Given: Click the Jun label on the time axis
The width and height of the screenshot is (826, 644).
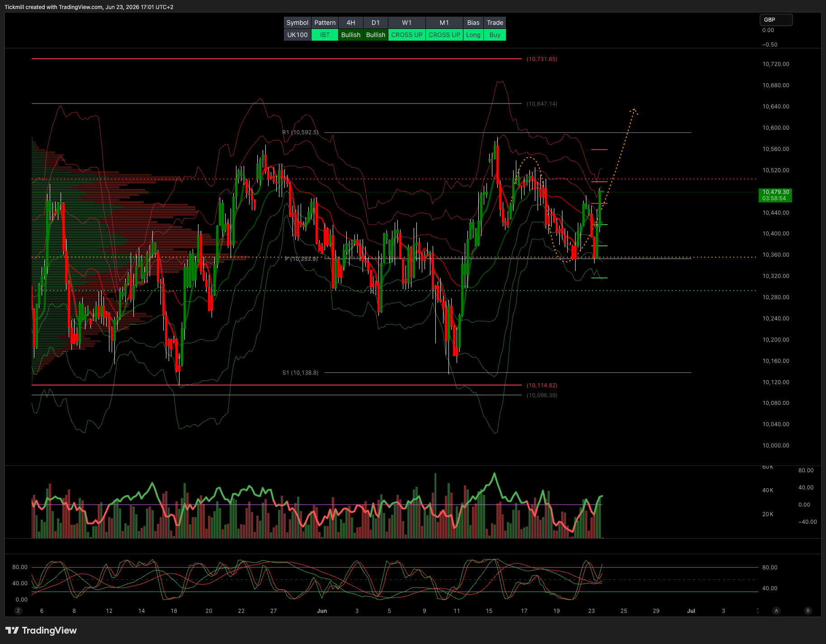Looking at the screenshot, I should click(x=322, y=611).
